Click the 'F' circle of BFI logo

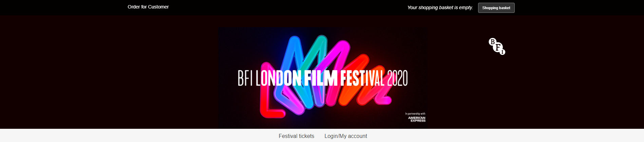(498, 47)
